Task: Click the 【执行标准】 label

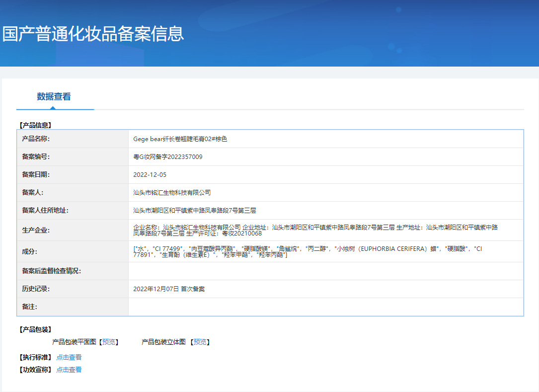Action: pyautogui.click(x=35, y=357)
